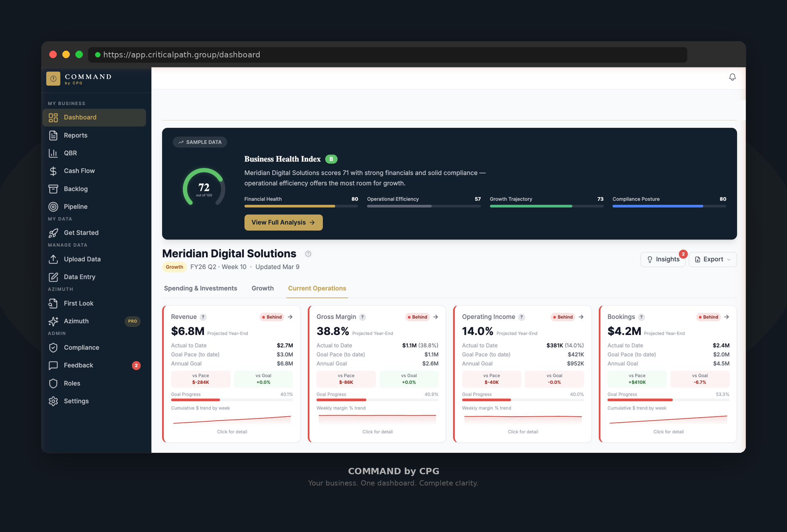Open the Settings gear icon
Screen dimensions: 787x532
pos(53,401)
